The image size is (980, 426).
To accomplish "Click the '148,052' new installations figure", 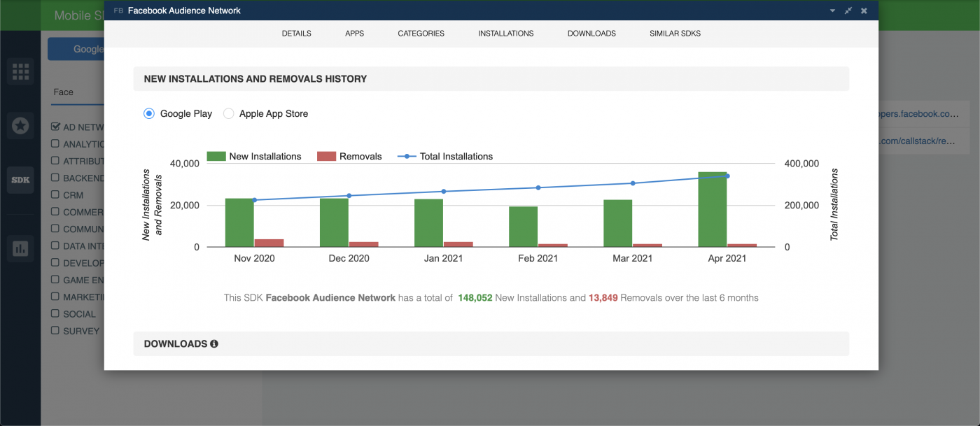I will (475, 298).
